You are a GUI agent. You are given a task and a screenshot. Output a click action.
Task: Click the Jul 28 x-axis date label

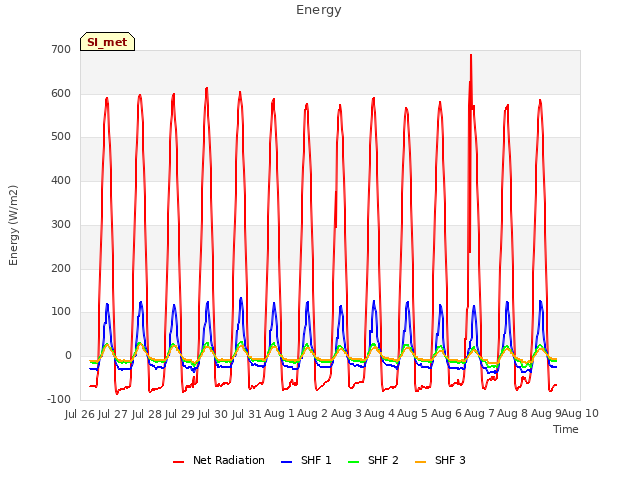(x=147, y=414)
